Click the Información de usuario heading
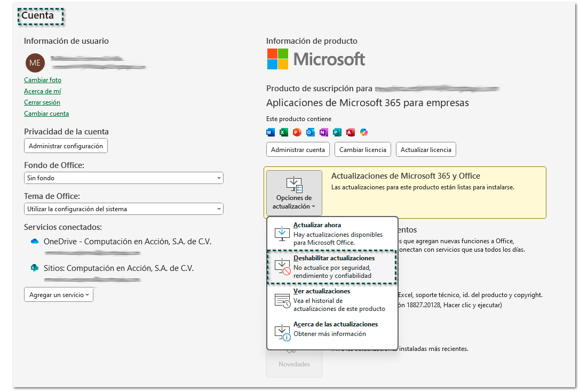This screenshot has width=580, height=392. 66,41
